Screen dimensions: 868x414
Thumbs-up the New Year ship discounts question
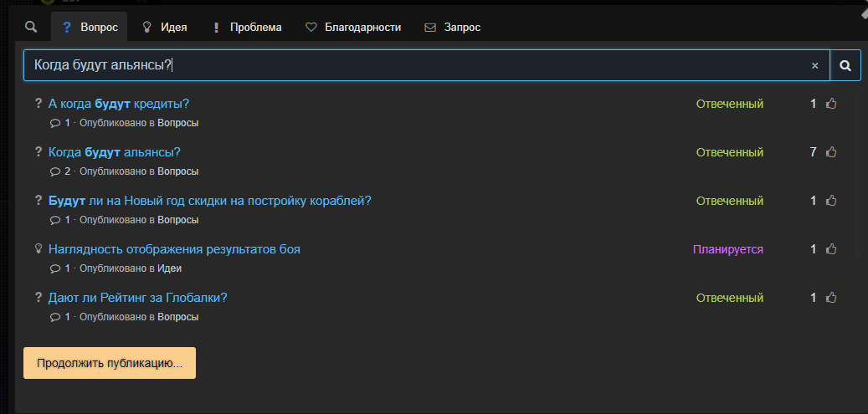(831, 201)
